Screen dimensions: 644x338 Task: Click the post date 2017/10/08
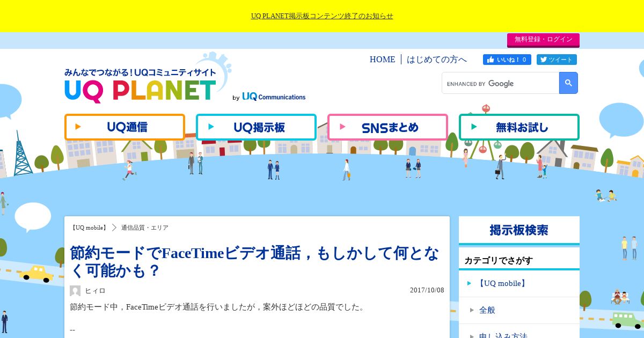[x=427, y=290]
